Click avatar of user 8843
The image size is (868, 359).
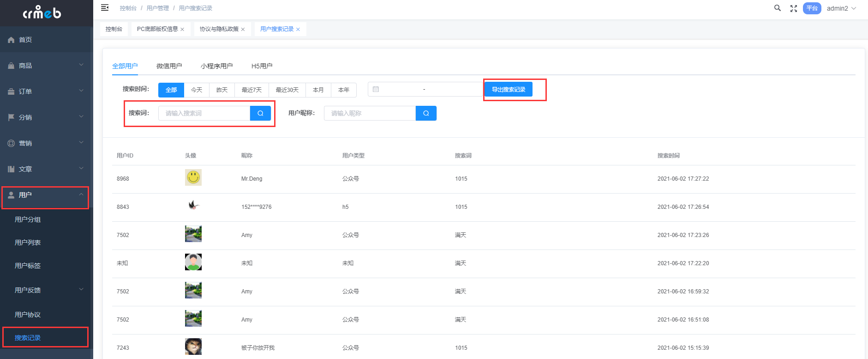click(193, 206)
